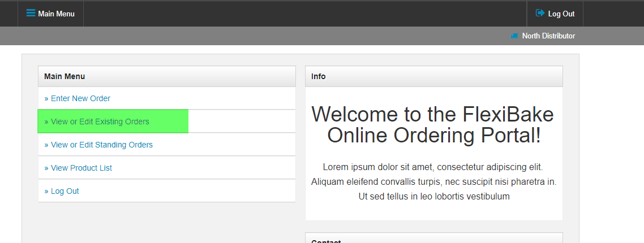This screenshot has height=243, width=644.
Task: Click the Lorem ipsum paragraph text
Action: (x=433, y=182)
